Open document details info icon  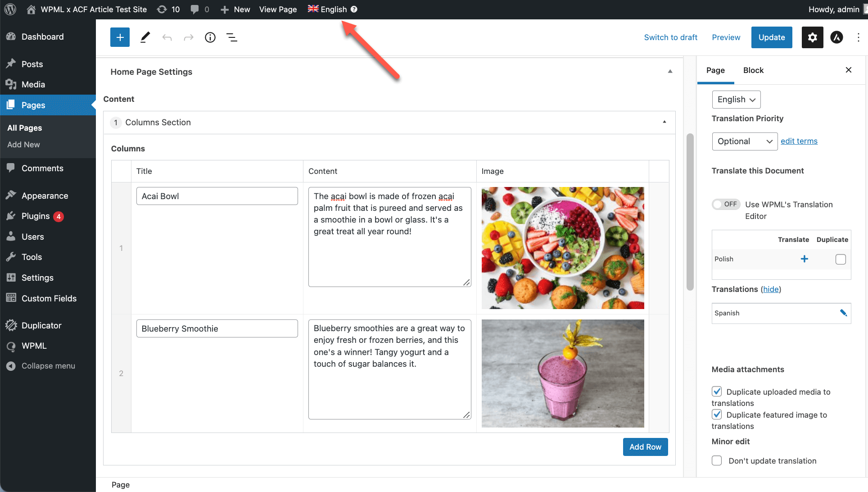pos(210,37)
